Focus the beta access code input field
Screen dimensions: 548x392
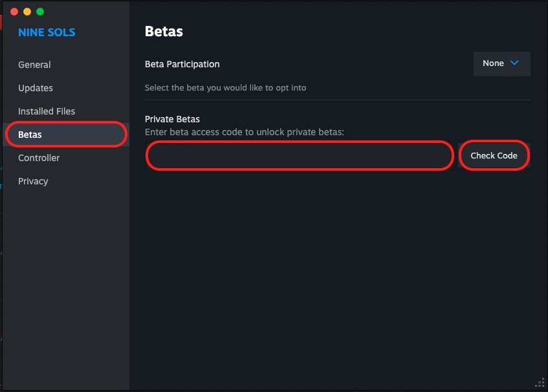tap(300, 156)
